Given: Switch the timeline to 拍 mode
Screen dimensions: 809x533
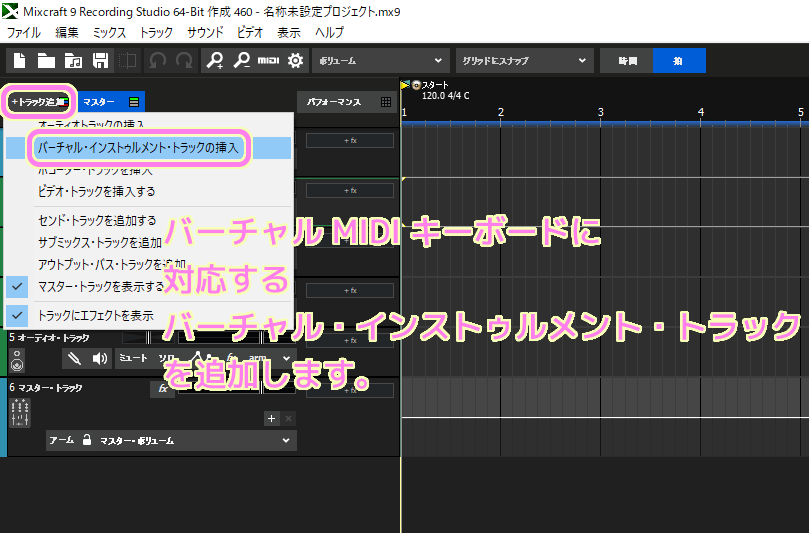Looking at the screenshot, I should pos(679,61).
